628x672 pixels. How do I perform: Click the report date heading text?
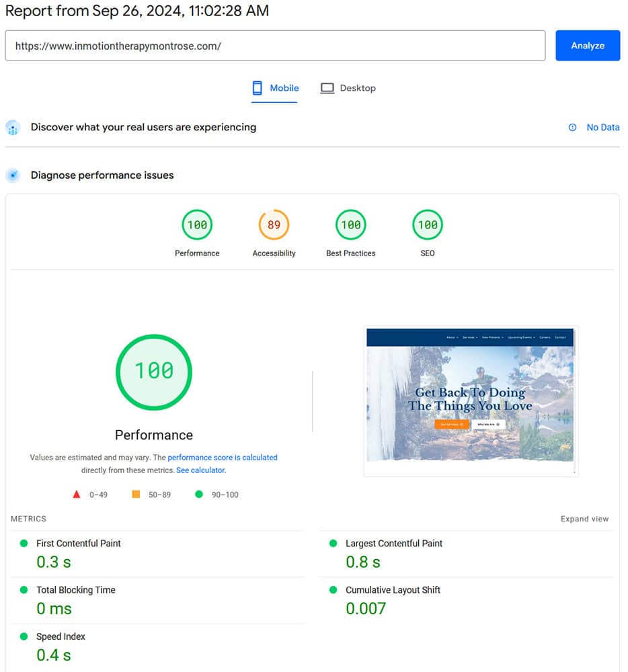[137, 11]
